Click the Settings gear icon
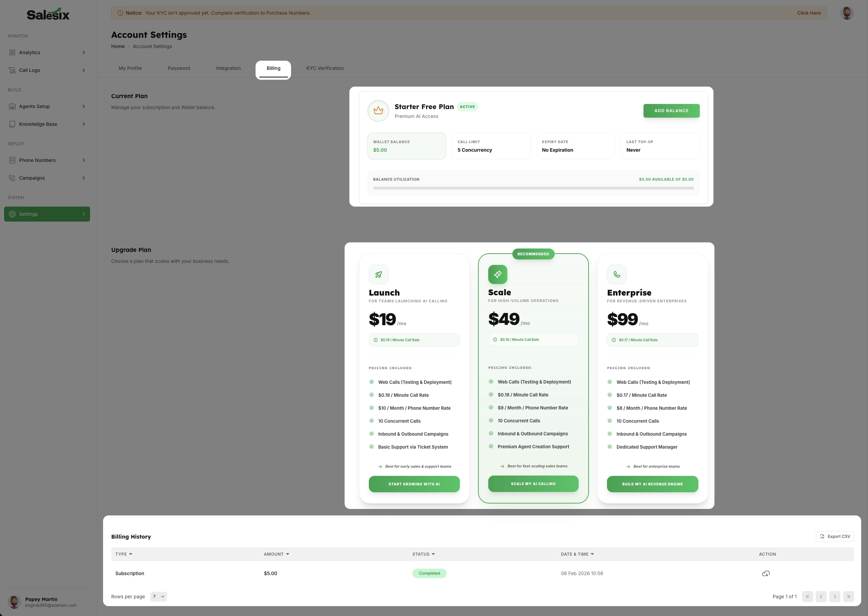The height and width of the screenshot is (616, 868). [13, 214]
